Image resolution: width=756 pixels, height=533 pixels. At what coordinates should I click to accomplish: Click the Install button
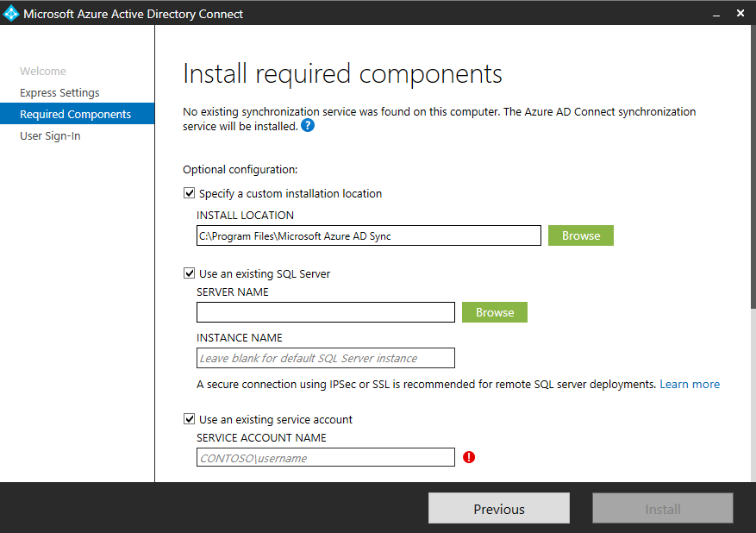click(x=662, y=509)
